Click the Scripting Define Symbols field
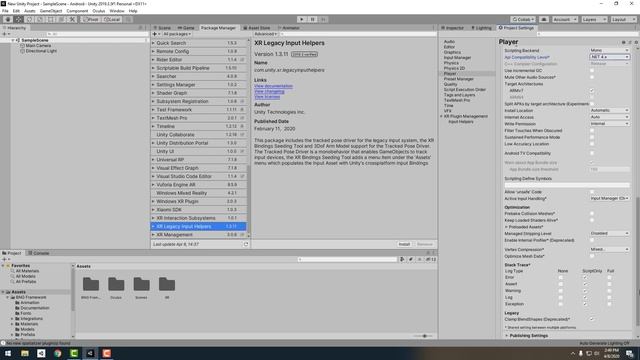This screenshot has width=640, height=360. point(567,185)
